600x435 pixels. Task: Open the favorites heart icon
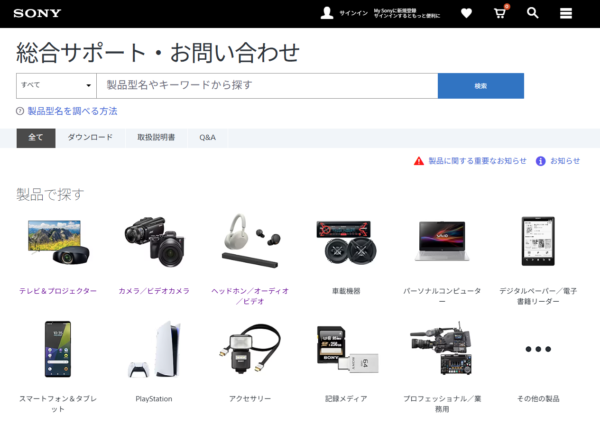coord(466,13)
